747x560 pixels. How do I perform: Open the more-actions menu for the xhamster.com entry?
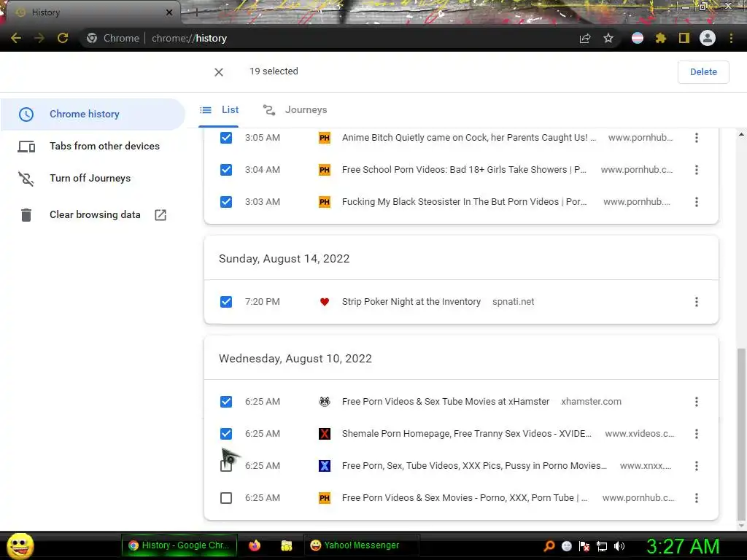697,402
